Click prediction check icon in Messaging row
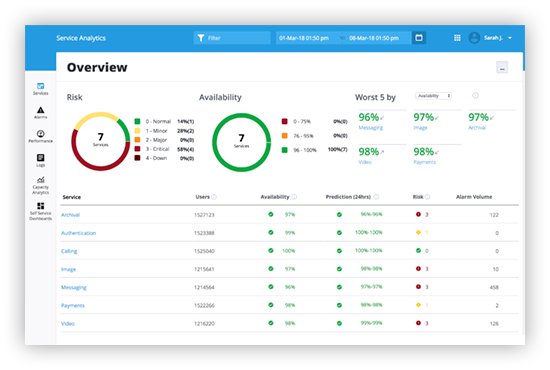Viewport: 550px width, 370px height. [x=339, y=287]
